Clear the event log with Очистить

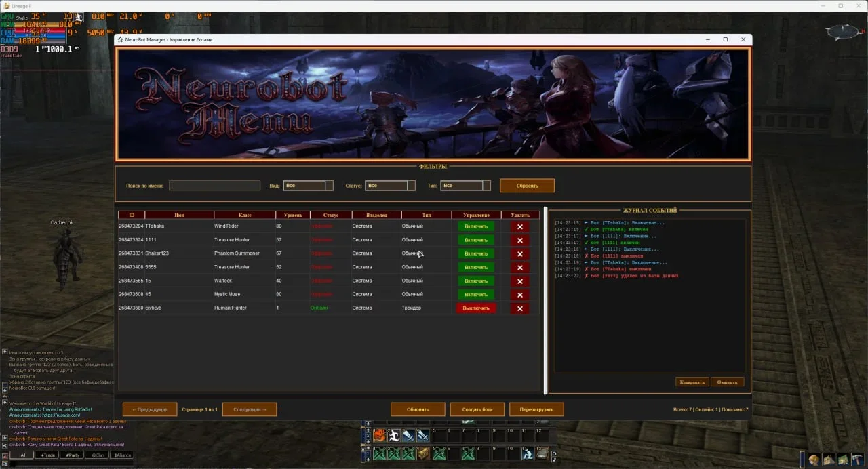point(727,382)
